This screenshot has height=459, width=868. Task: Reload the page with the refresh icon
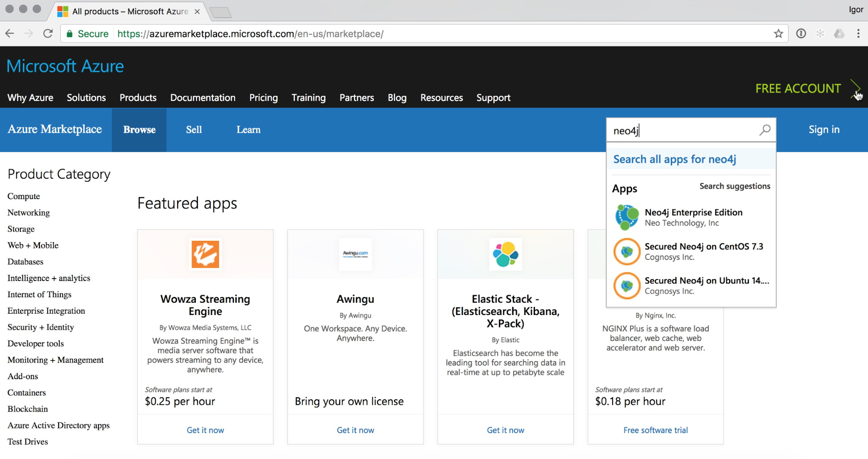(x=48, y=33)
